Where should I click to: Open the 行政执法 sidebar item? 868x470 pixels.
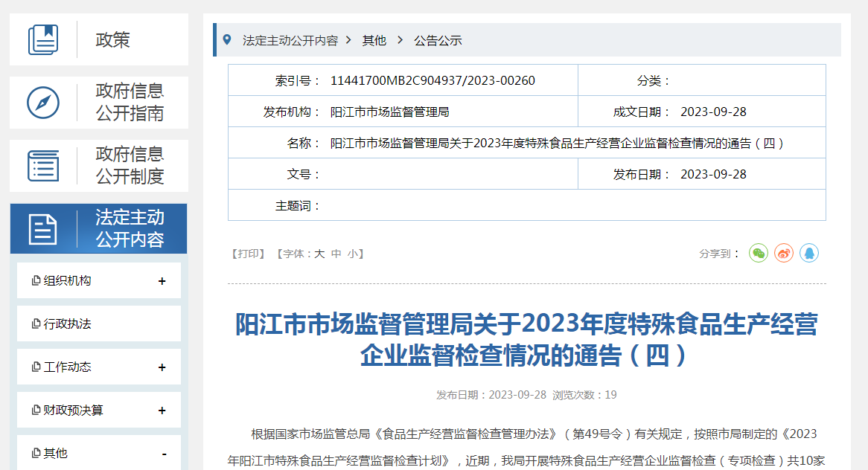click(x=67, y=324)
